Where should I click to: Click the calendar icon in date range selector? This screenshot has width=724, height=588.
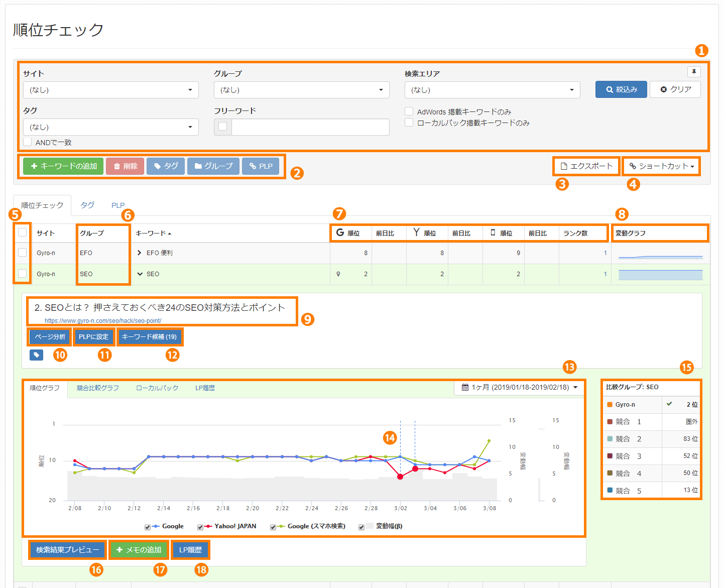pyautogui.click(x=465, y=387)
